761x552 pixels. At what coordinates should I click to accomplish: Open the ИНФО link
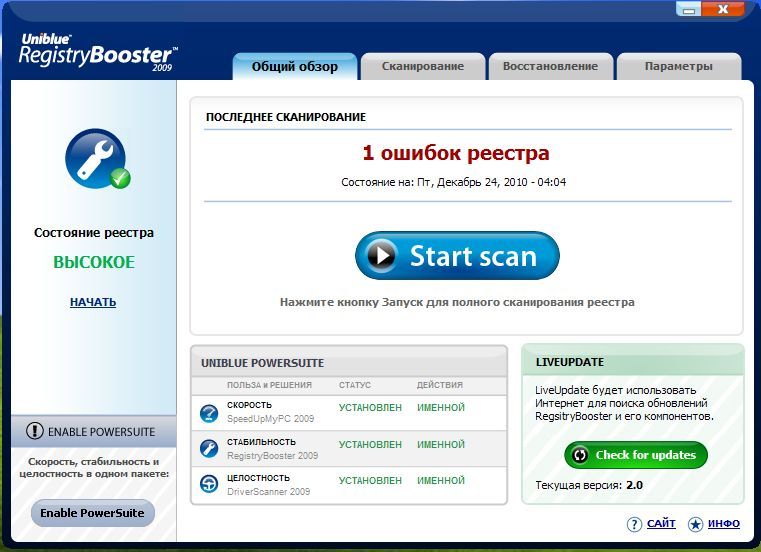[x=724, y=523]
